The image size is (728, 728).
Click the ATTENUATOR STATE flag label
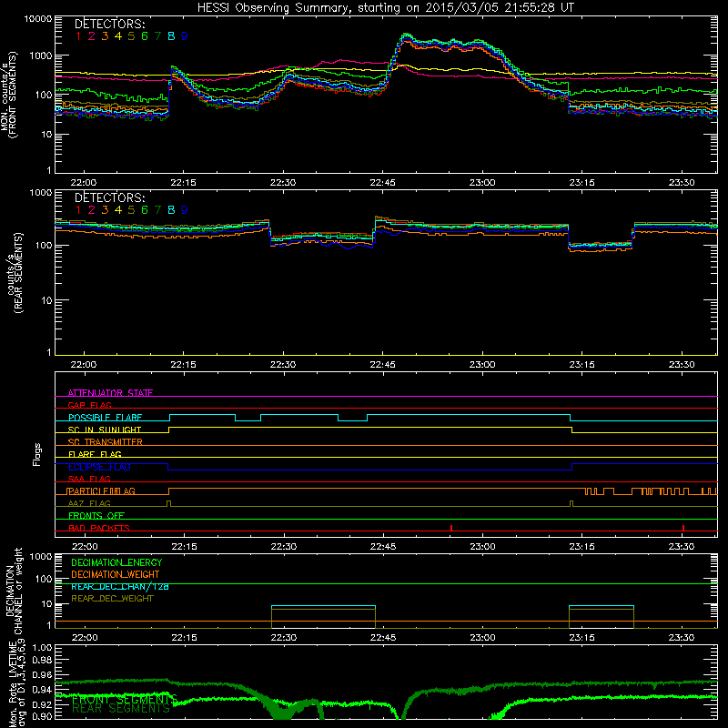point(110,393)
